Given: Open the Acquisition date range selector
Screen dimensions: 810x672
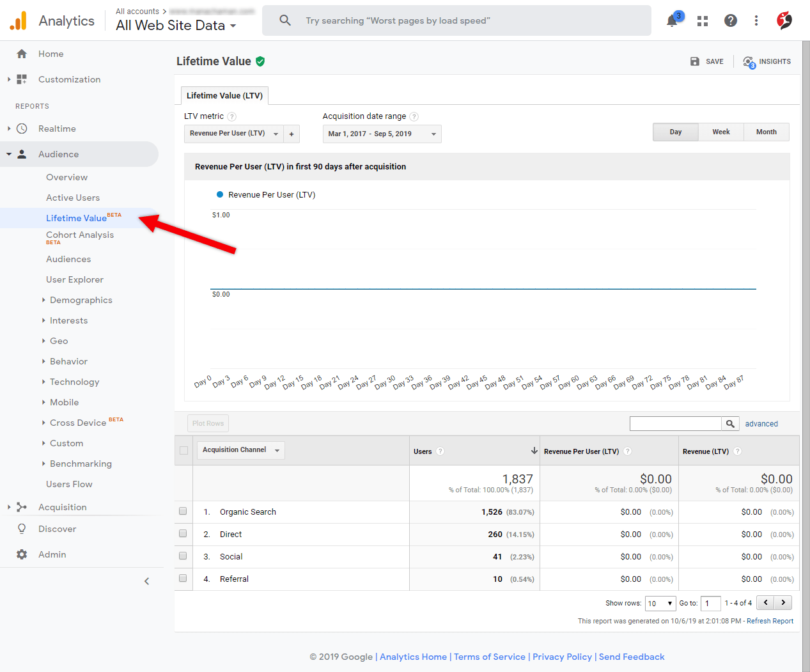Looking at the screenshot, I should pyautogui.click(x=381, y=134).
